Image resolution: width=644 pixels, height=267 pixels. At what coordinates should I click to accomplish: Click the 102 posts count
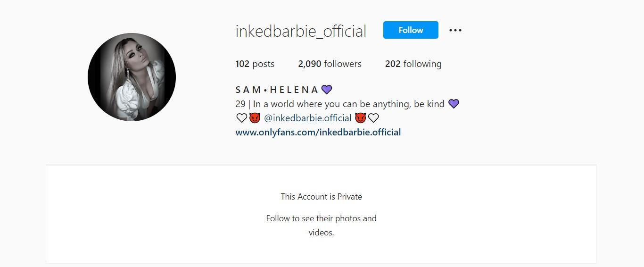[255, 64]
